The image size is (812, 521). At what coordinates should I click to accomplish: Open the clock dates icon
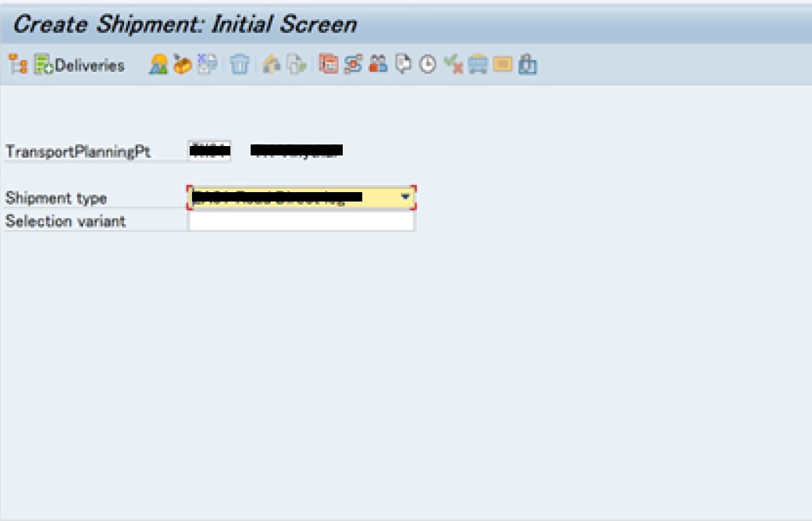[428, 65]
